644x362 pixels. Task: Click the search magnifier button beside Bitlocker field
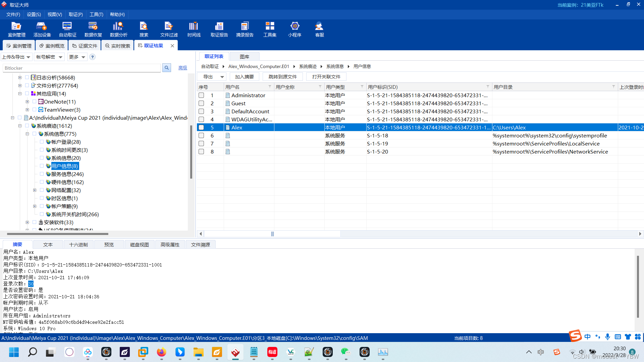166,68
